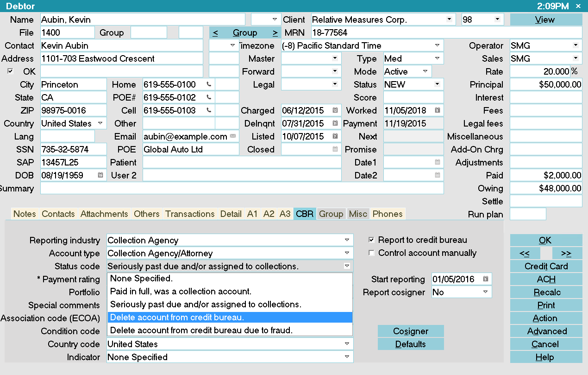
Task: Pick 'None Specified.' in status code list
Action: [x=230, y=279]
